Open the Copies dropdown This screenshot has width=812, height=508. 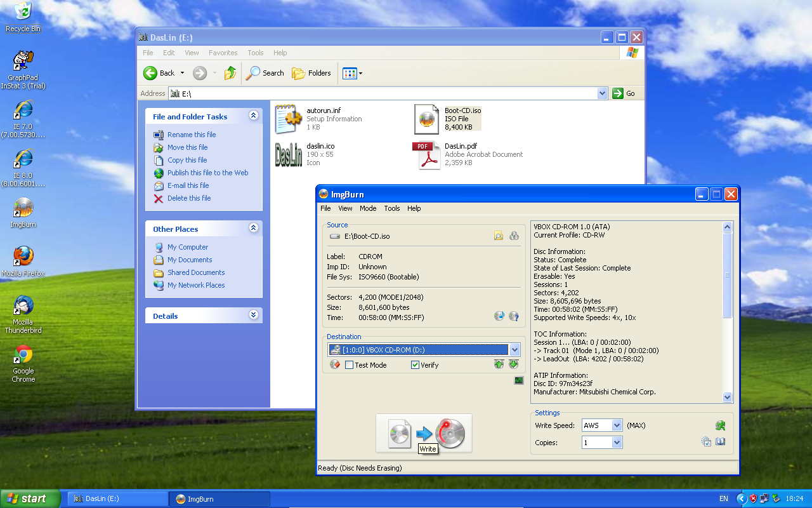tap(617, 443)
